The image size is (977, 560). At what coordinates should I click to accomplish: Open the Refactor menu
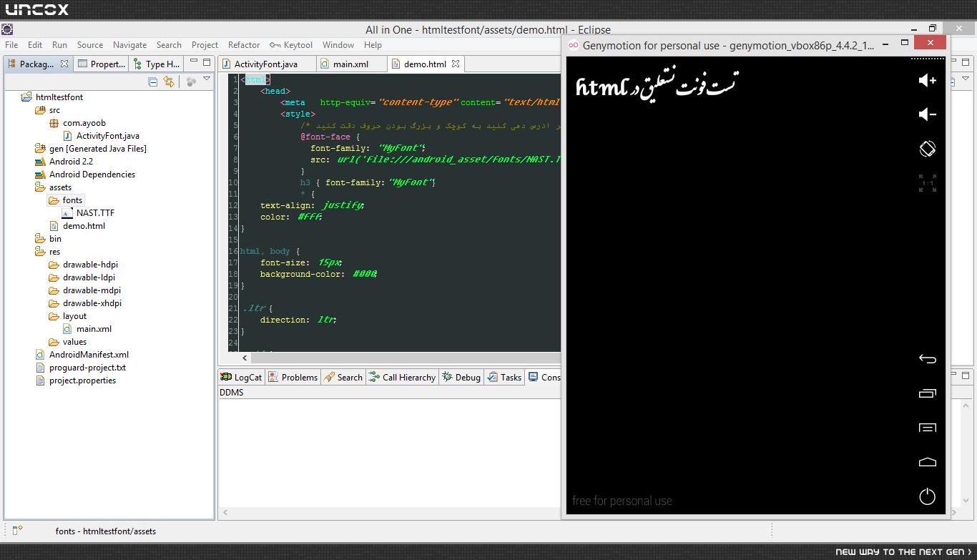coord(244,44)
